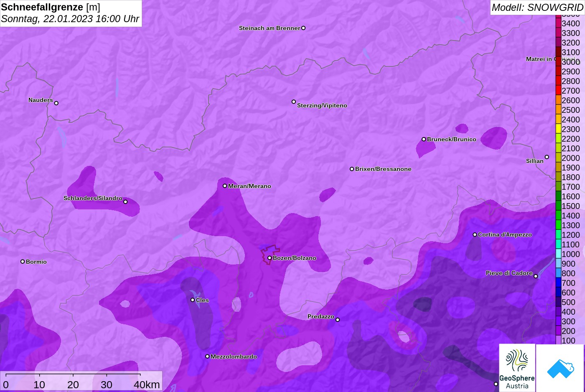Click the Meran/Merano place label
The width and height of the screenshot is (585, 392).
pyautogui.click(x=249, y=186)
